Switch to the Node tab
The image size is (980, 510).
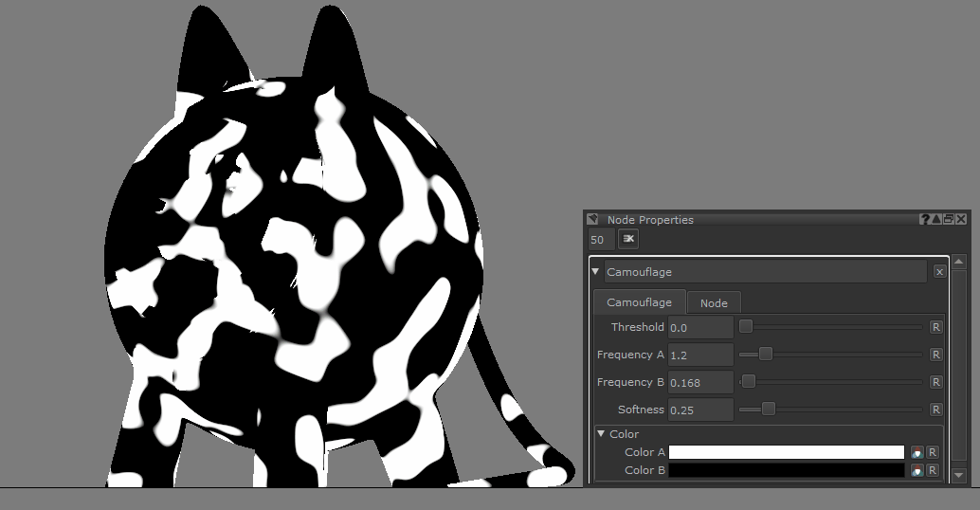[x=714, y=303]
